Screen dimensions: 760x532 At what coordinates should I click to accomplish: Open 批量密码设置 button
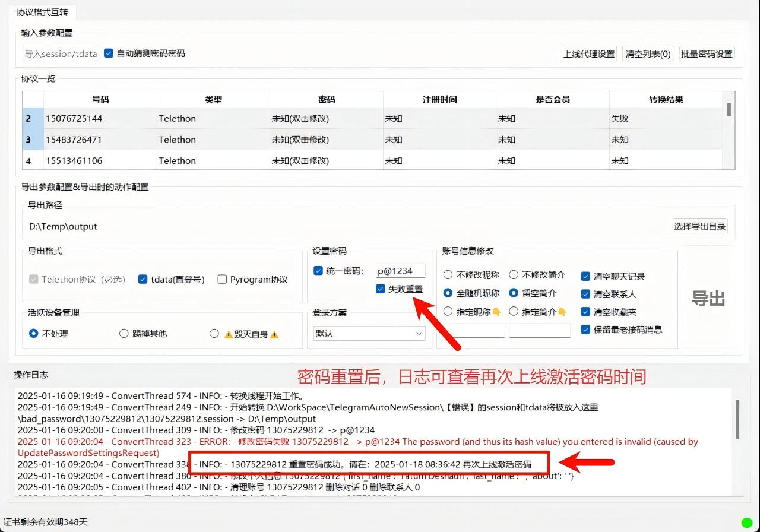(707, 53)
